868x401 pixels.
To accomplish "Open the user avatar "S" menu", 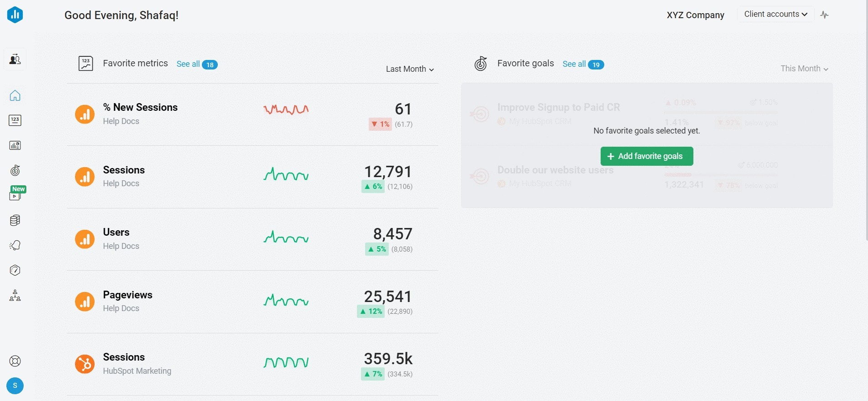I will pyautogui.click(x=15, y=386).
